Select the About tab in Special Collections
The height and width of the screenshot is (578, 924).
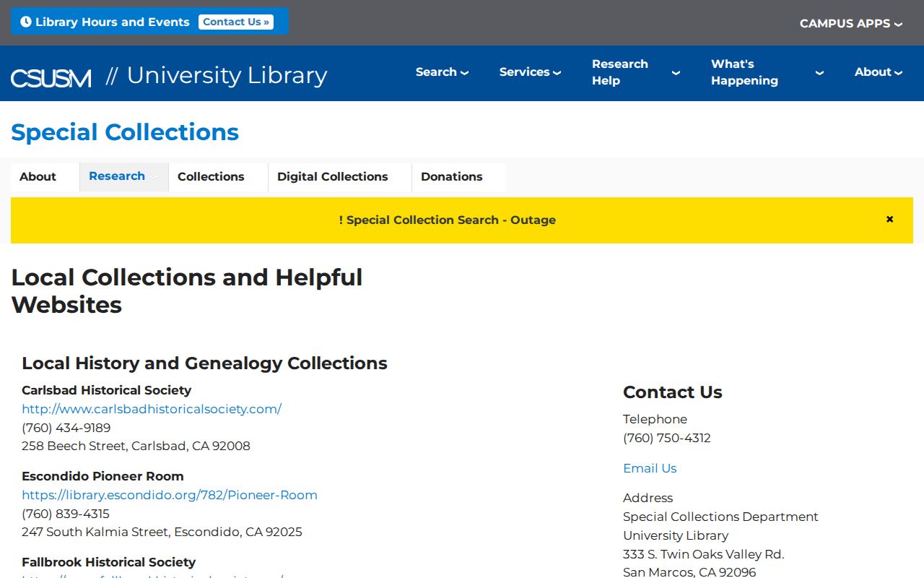click(45, 177)
